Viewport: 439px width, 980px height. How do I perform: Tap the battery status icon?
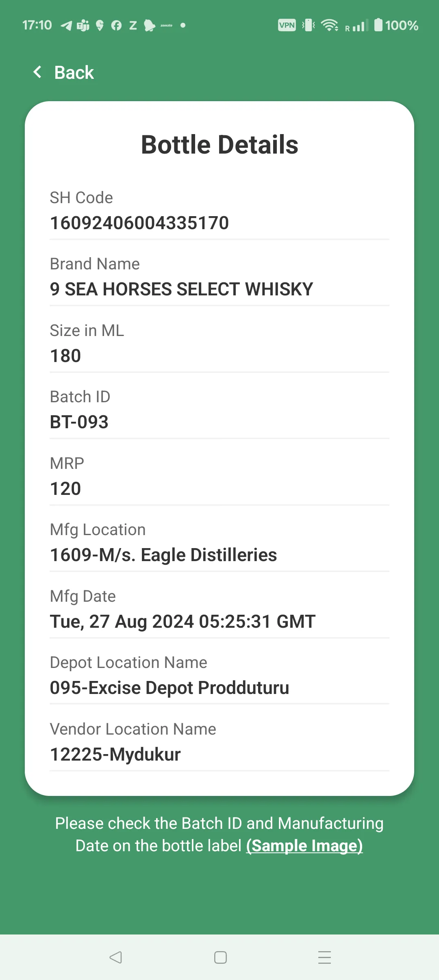click(x=378, y=25)
